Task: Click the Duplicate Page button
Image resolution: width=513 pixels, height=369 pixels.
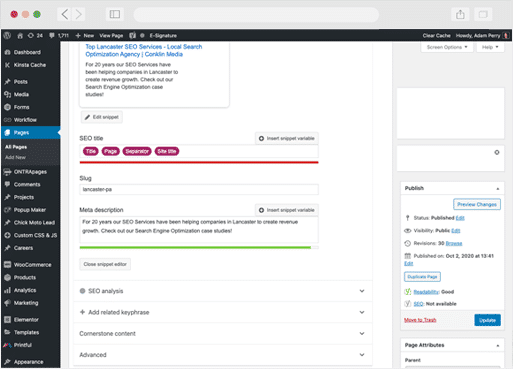Action: (x=422, y=277)
